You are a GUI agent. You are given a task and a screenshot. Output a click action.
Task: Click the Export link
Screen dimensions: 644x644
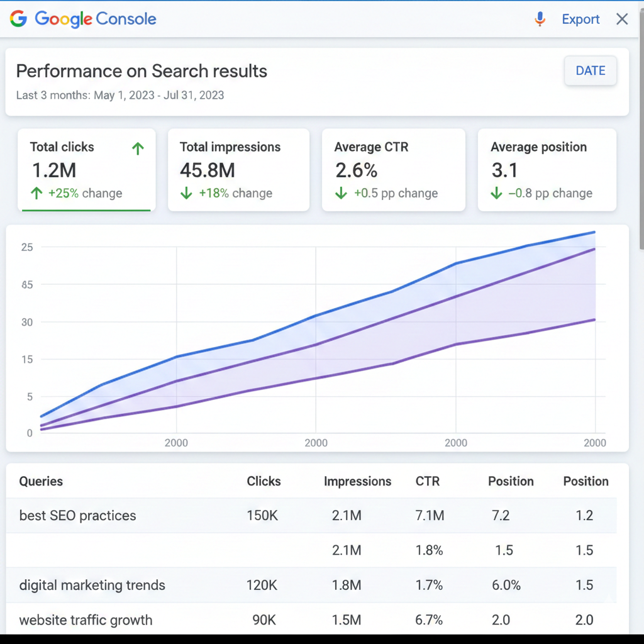tap(580, 19)
